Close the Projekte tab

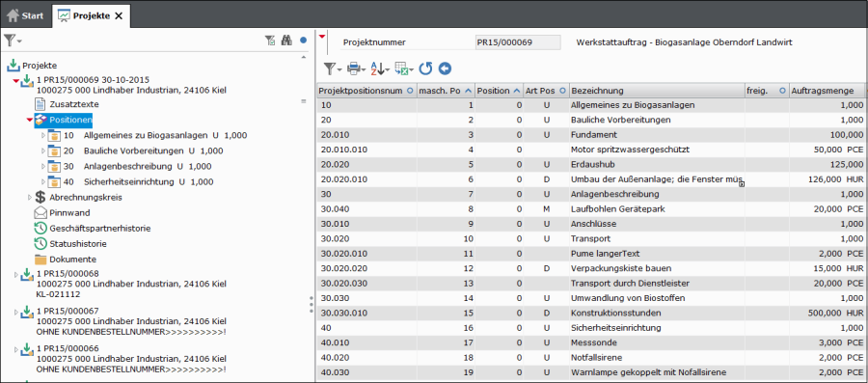(119, 15)
